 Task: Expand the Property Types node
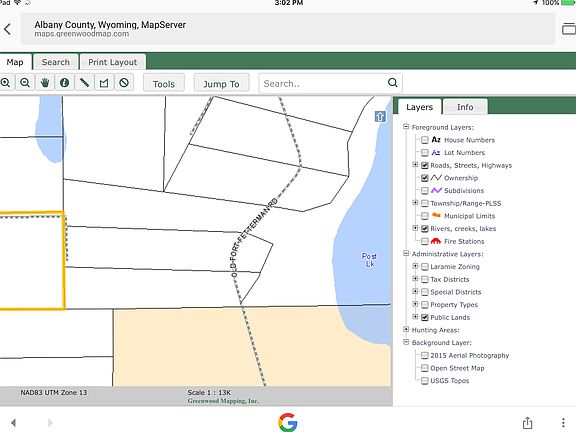pyautogui.click(x=415, y=304)
